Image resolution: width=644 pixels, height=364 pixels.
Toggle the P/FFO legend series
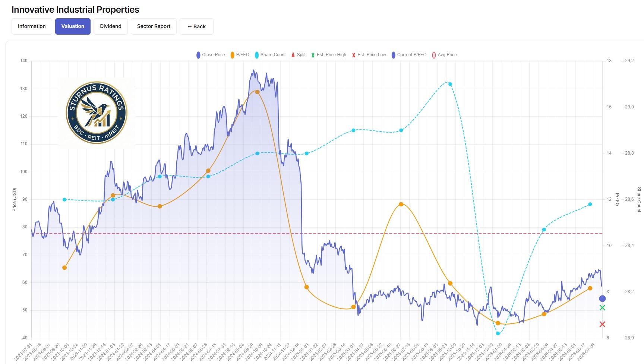click(x=240, y=55)
